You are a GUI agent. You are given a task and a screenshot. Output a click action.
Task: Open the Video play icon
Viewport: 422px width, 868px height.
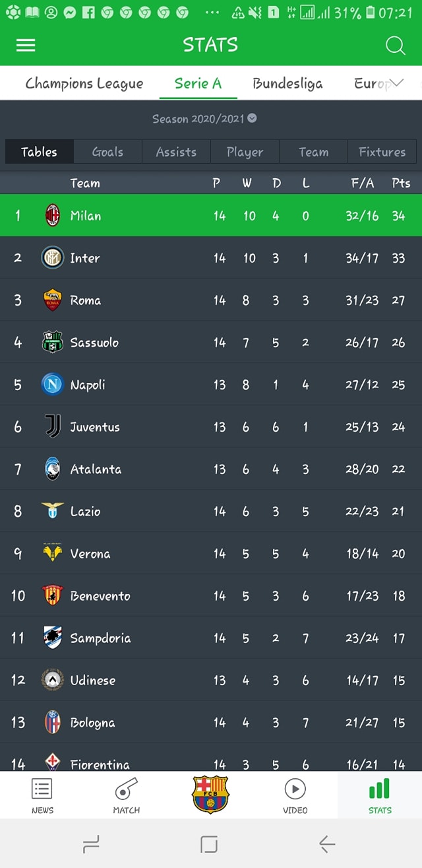pyautogui.click(x=295, y=789)
